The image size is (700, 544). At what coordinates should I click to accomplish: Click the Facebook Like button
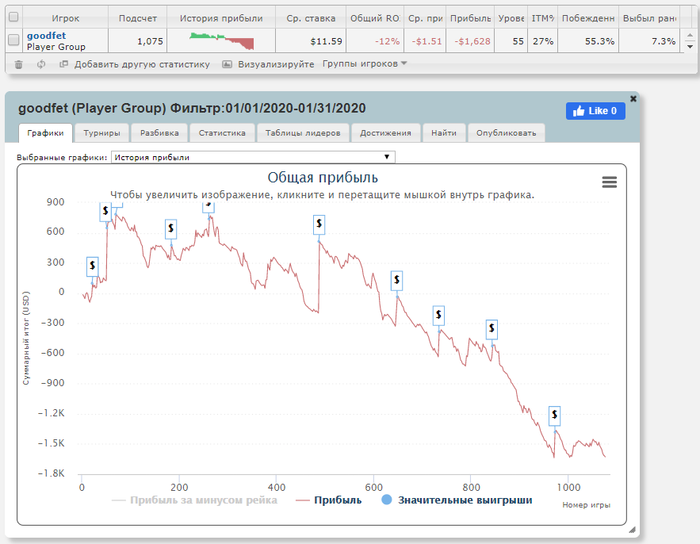tap(596, 111)
